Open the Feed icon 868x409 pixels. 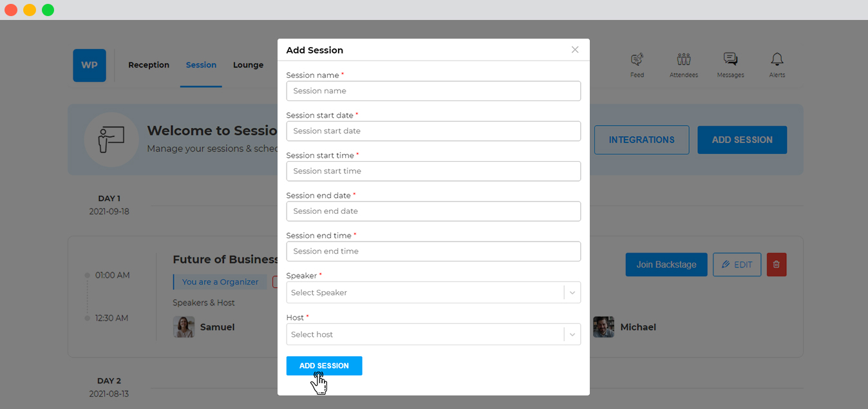[637, 60]
